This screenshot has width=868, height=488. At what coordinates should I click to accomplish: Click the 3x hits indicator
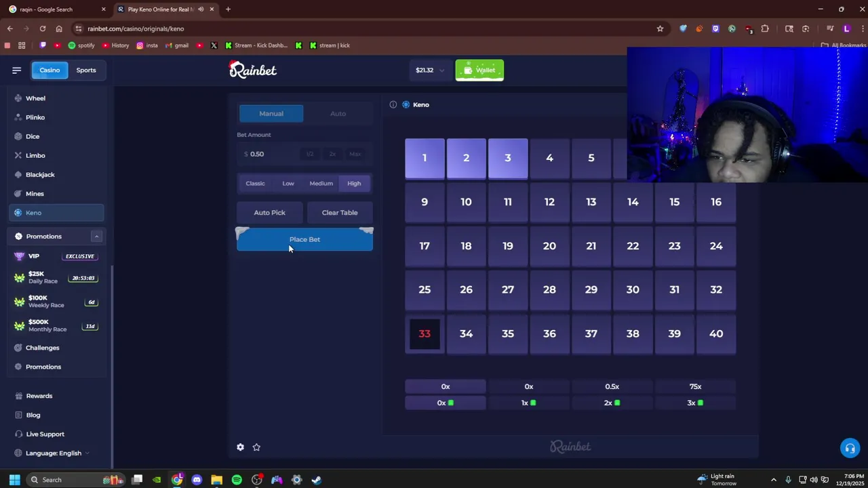[695, 403]
